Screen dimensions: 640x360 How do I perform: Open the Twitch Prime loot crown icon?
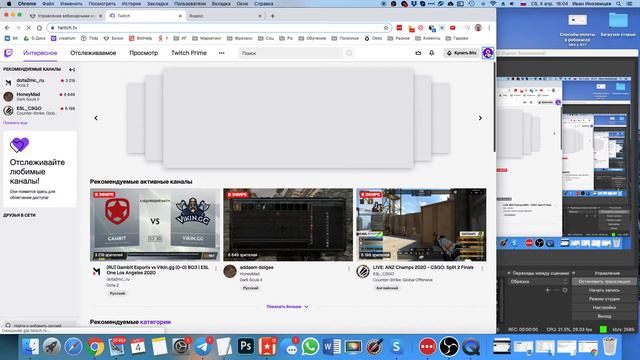click(x=418, y=53)
